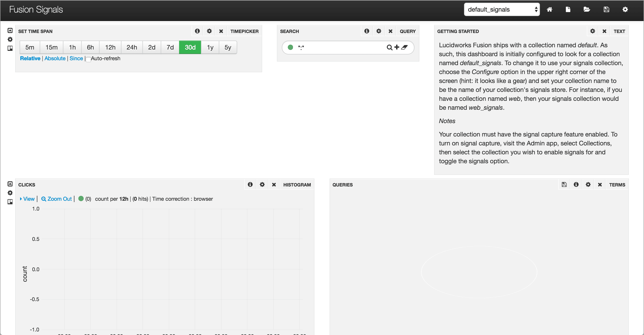Collapse the first row using top-left icon
Image resolution: width=644 pixels, height=335 pixels.
10,31
